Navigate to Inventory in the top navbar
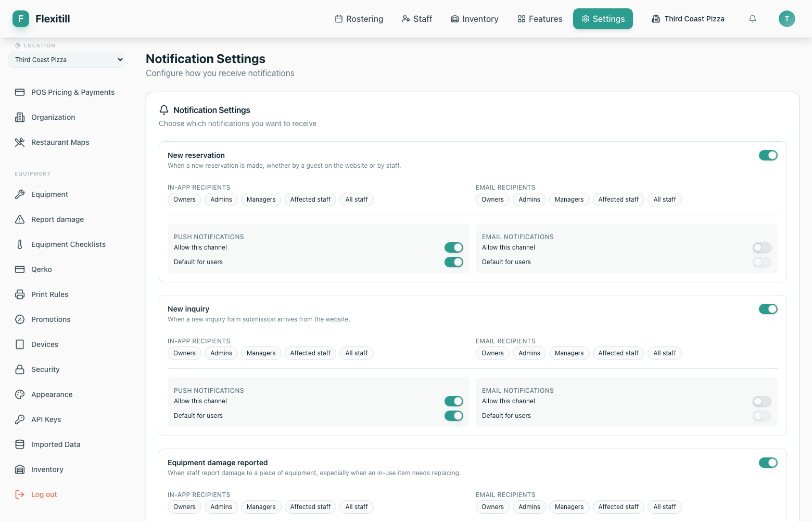The image size is (812, 521). (475, 19)
